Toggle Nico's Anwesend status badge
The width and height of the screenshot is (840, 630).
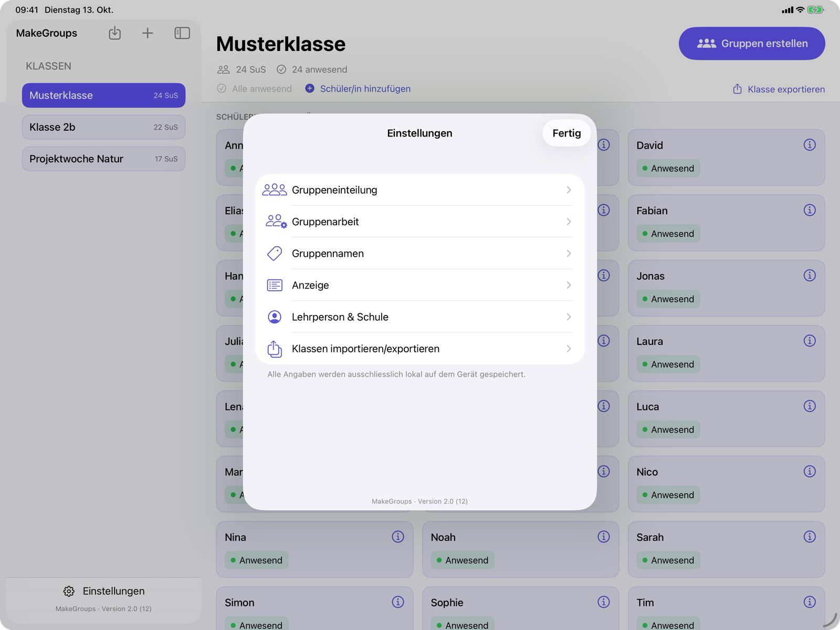[x=668, y=495]
